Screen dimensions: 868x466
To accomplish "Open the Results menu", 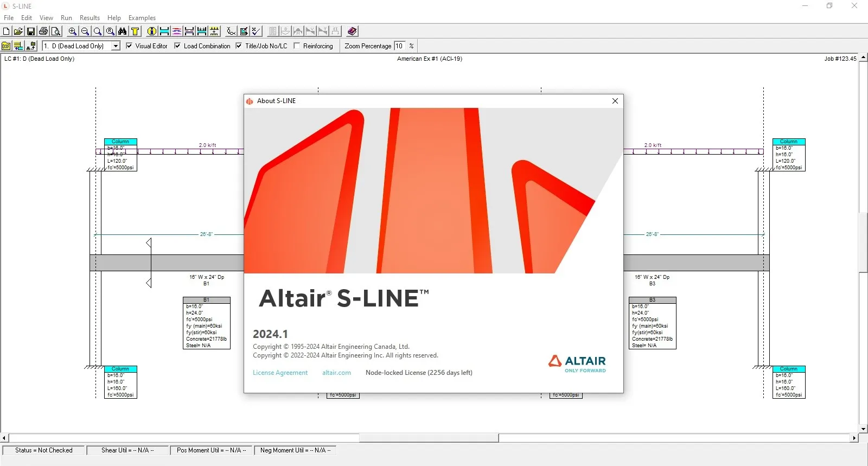I will [90, 18].
